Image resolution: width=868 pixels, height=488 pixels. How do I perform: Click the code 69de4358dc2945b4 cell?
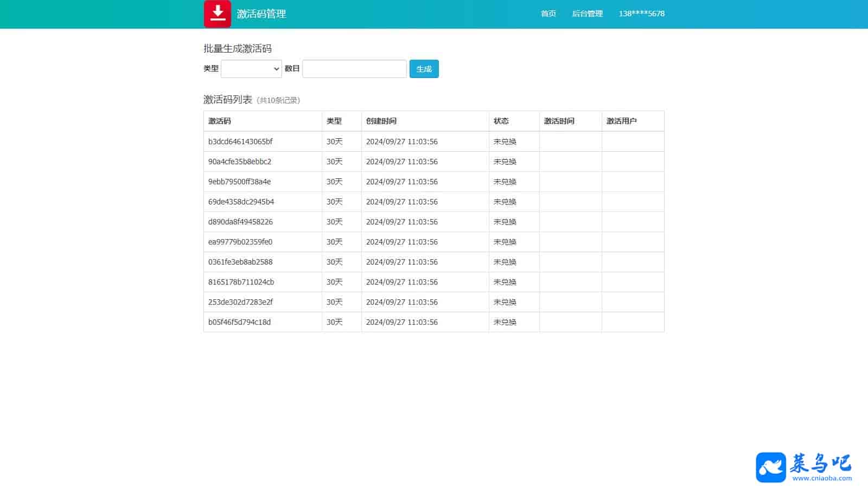point(241,202)
